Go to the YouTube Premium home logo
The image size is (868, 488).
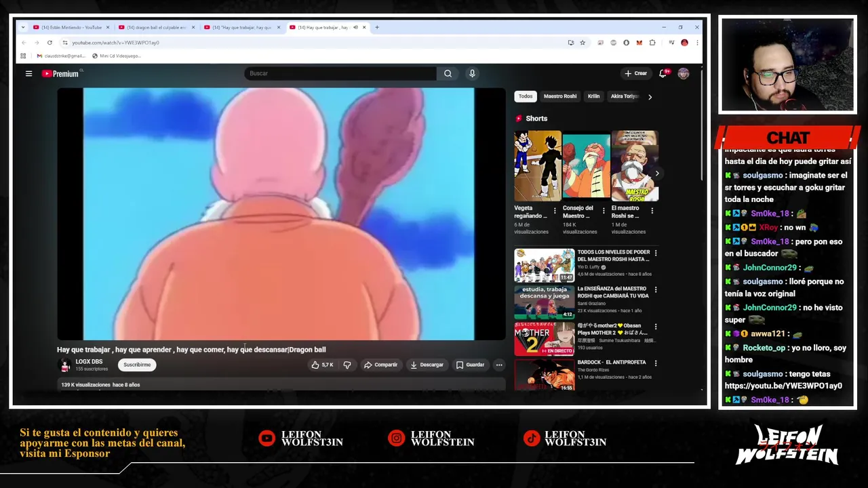[61, 73]
